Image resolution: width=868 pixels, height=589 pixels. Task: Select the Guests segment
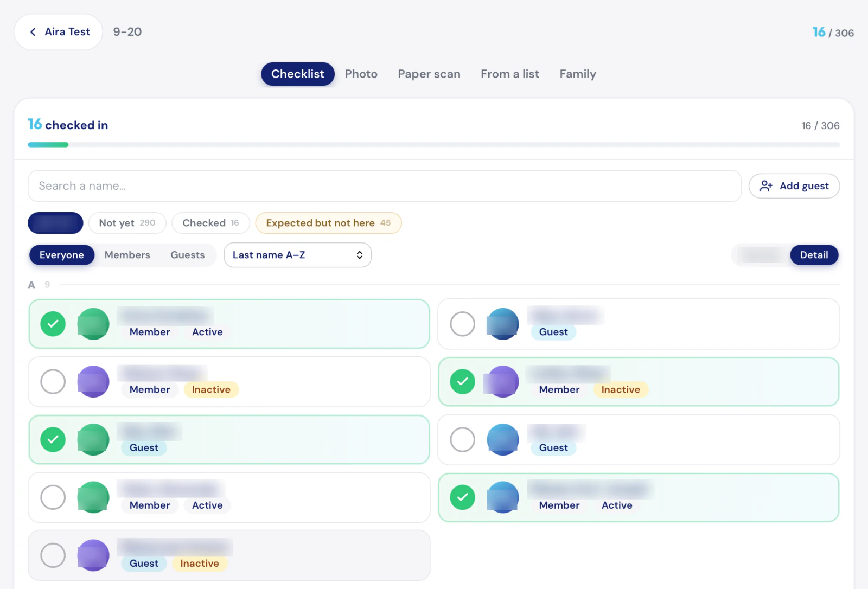(x=188, y=255)
